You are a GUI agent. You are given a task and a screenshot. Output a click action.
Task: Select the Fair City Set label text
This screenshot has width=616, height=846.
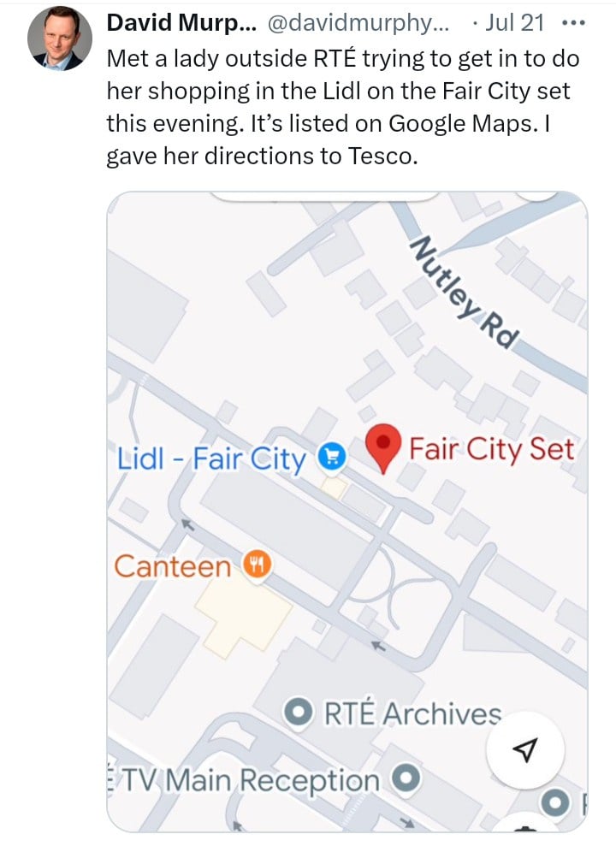(492, 449)
